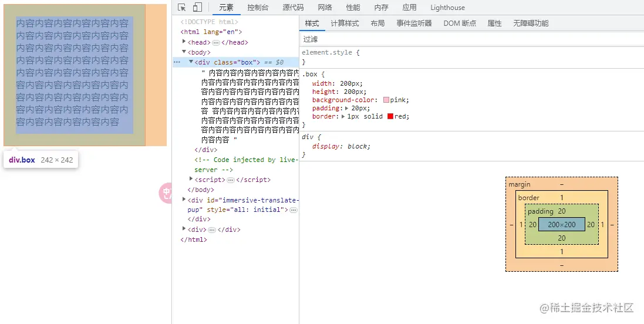The image size is (644, 324).
Task: Expand the last collapsed div node
Action: (x=184, y=228)
